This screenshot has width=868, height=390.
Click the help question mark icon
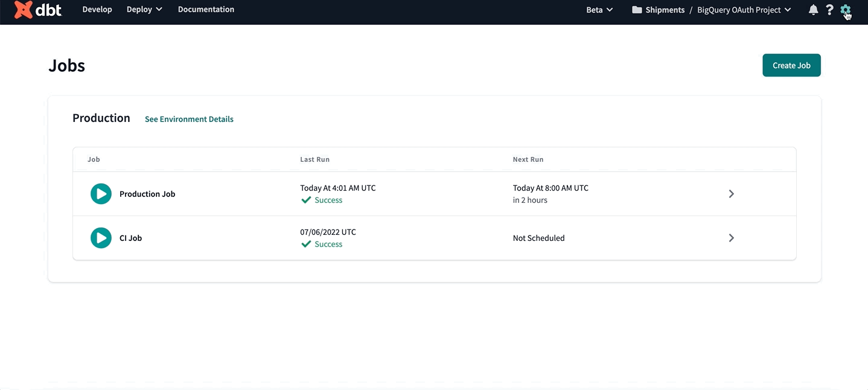(829, 9)
